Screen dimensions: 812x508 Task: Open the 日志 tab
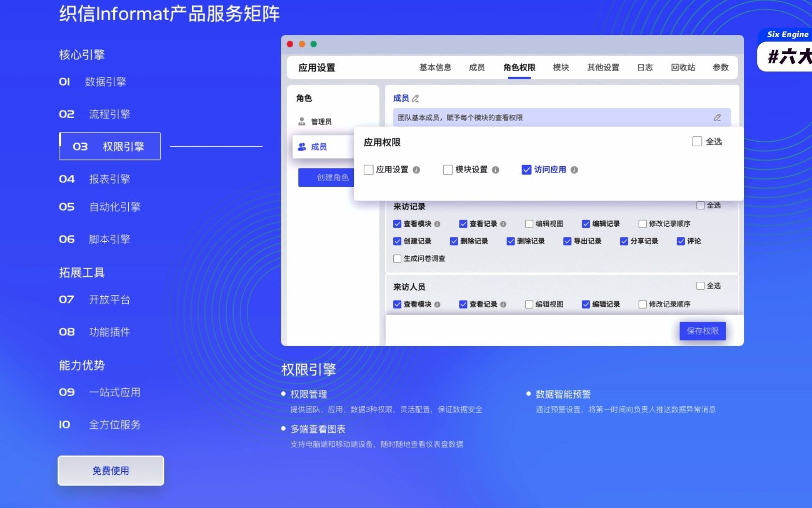(645, 68)
